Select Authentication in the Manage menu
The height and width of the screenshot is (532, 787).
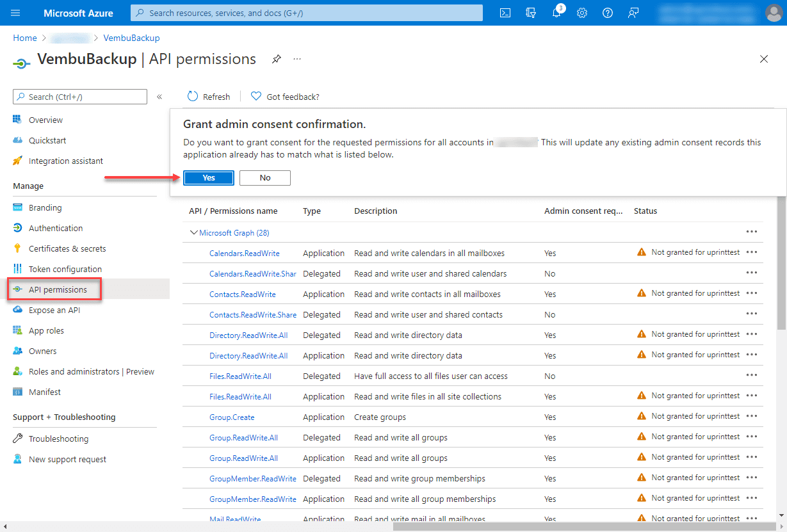click(x=56, y=228)
